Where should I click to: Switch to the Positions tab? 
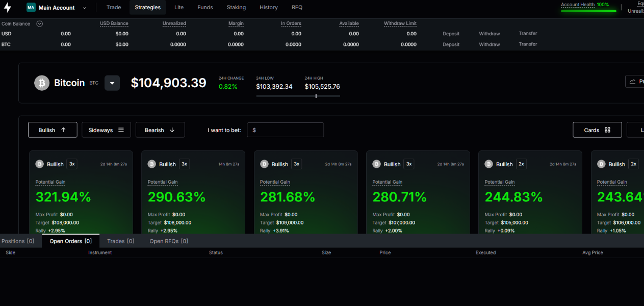(18, 241)
